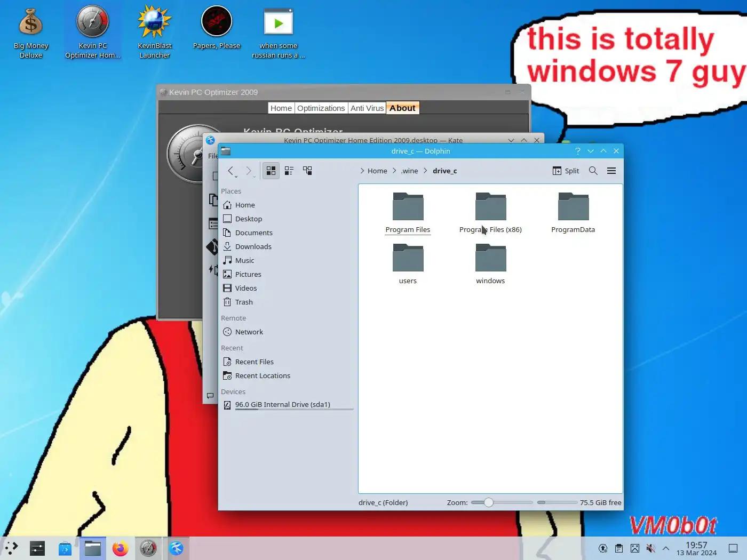
Task: Open Dolphin's hamburger menu
Action: (x=611, y=171)
